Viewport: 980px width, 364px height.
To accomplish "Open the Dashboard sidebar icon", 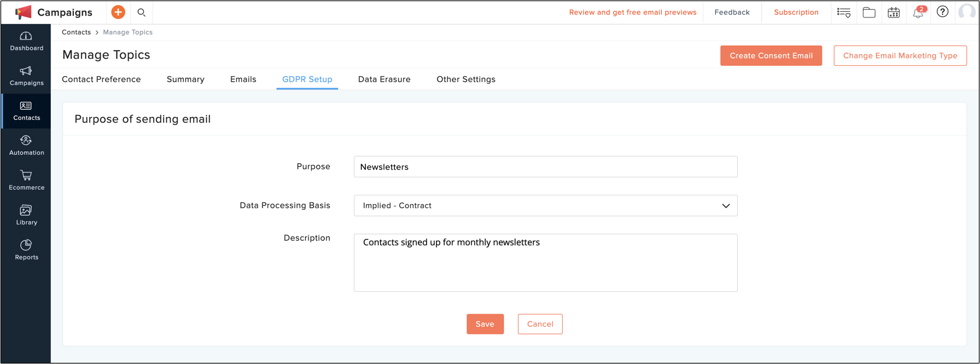I will (x=26, y=36).
